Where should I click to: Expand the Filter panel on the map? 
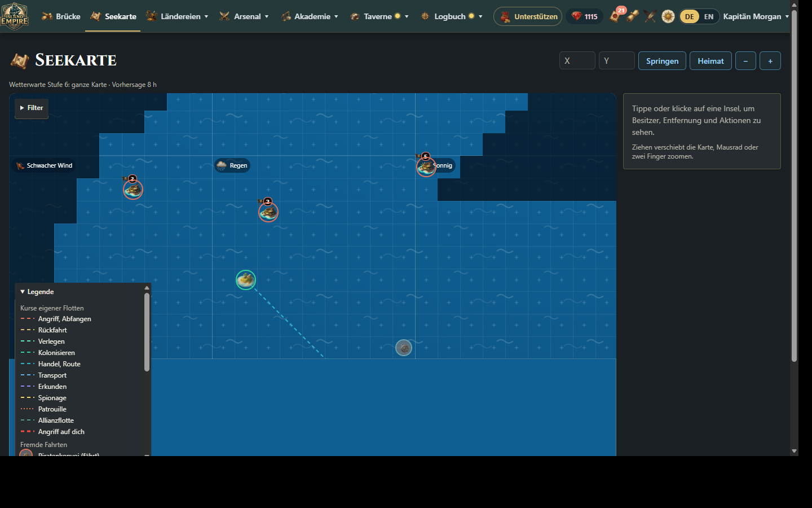[x=32, y=108]
